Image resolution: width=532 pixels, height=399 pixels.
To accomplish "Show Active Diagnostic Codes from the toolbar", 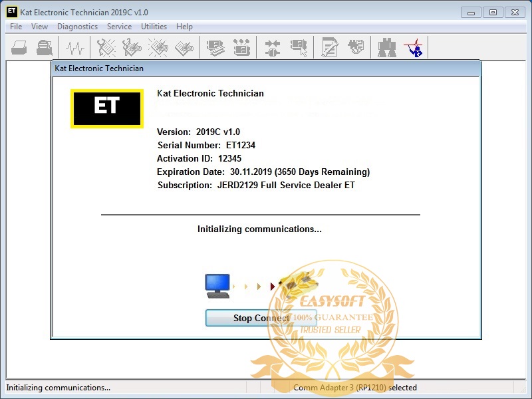I will pyautogui.click(x=106, y=47).
